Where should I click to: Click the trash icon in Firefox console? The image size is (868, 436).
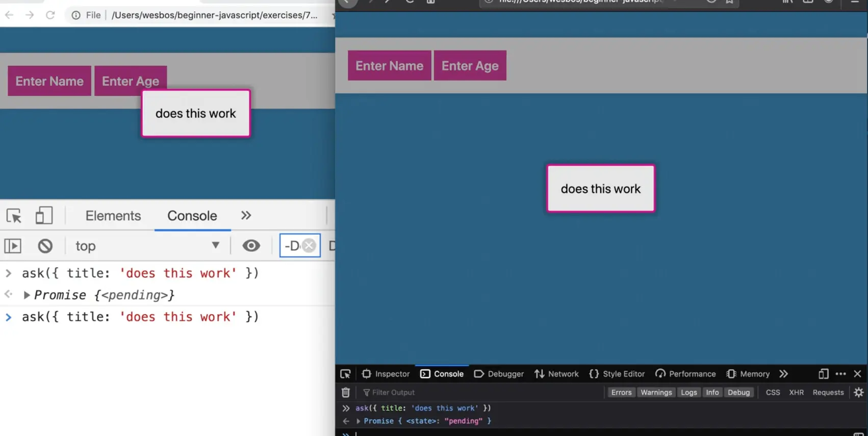[x=345, y=392]
